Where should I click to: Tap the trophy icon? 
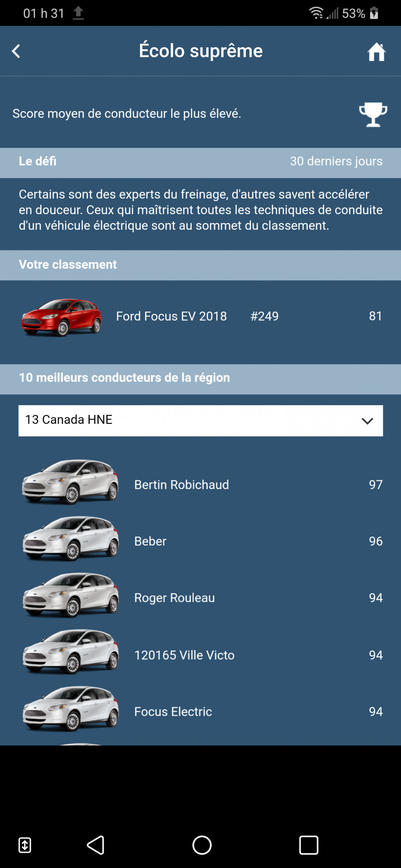pyautogui.click(x=373, y=114)
